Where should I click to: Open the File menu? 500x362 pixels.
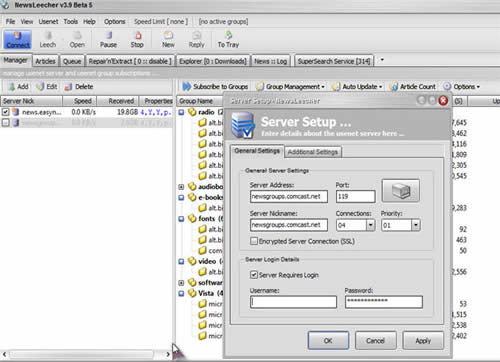pos(10,22)
